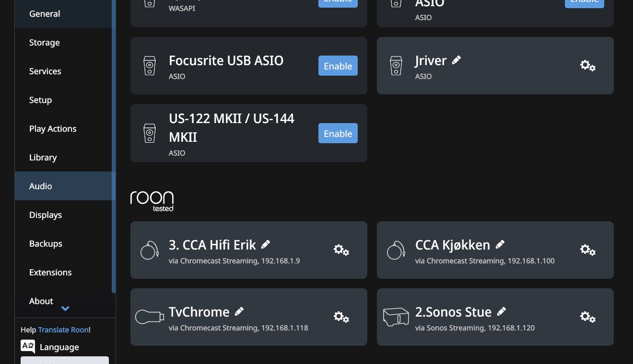Open device settings gears for Jriver
This screenshot has height=364, width=633.
pos(587,66)
